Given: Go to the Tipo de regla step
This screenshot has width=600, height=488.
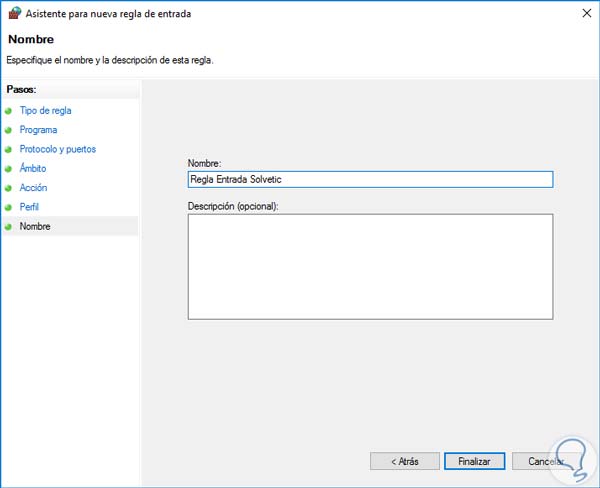Looking at the screenshot, I should click(x=46, y=111).
